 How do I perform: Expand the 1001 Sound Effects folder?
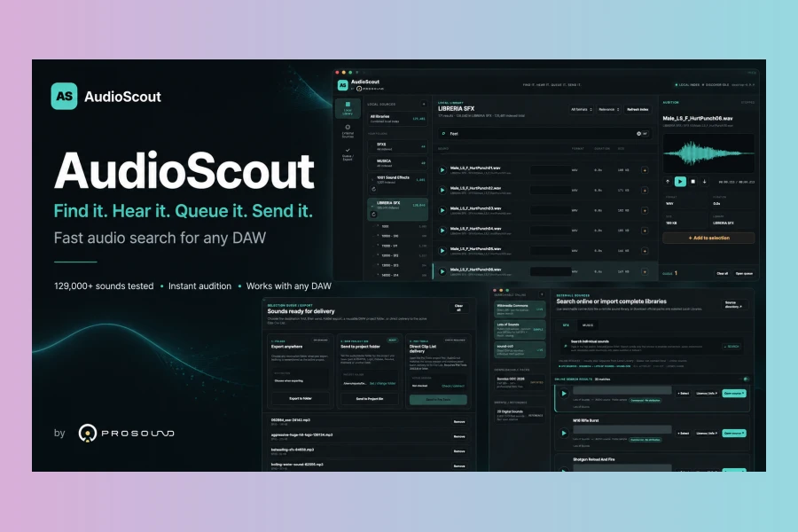coord(372,180)
